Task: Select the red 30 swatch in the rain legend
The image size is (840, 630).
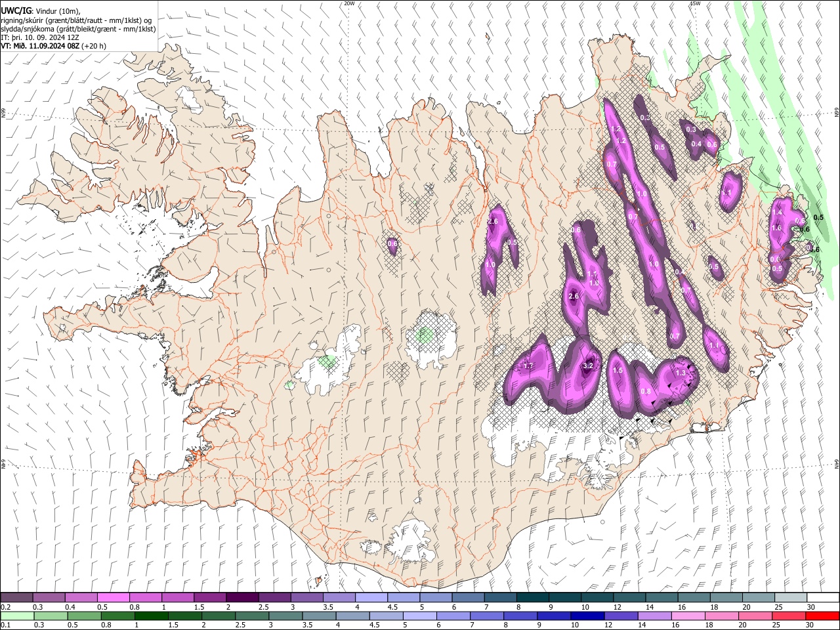Action: (822, 616)
